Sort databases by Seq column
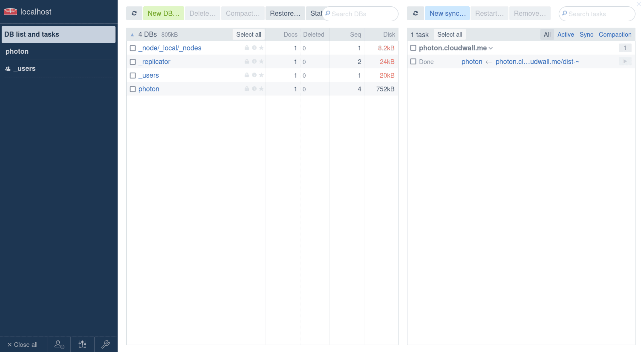The image size is (644, 352). click(x=355, y=35)
